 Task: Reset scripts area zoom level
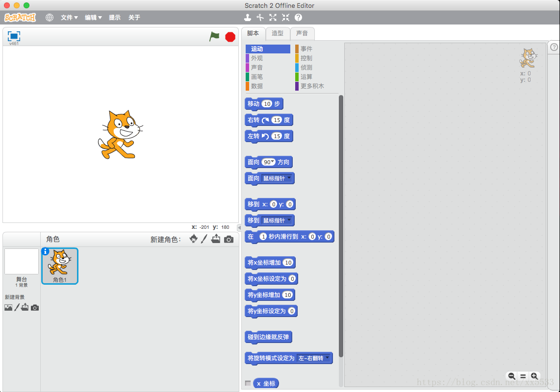click(x=523, y=376)
